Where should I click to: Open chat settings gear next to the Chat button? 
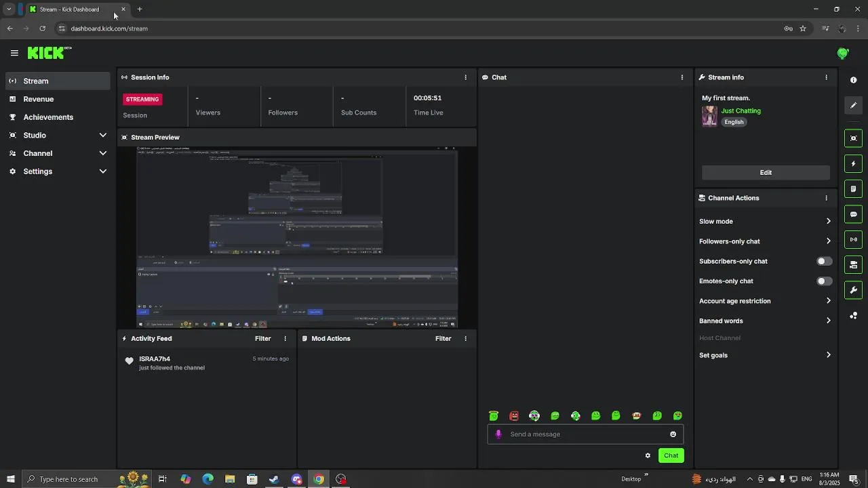(648, 455)
